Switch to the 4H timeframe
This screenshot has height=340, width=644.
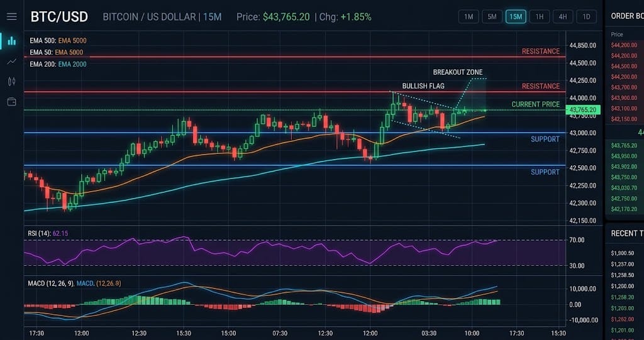[x=563, y=17]
